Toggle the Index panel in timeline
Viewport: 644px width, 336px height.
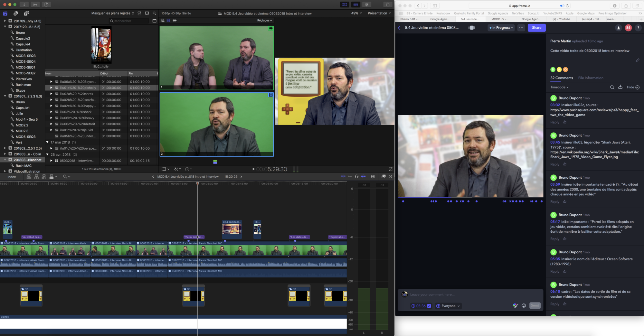pos(12,177)
